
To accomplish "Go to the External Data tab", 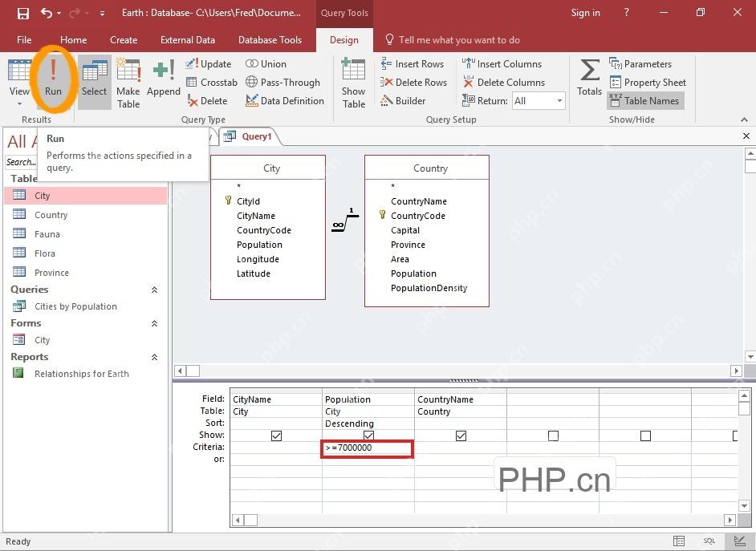I will coord(188,40).
